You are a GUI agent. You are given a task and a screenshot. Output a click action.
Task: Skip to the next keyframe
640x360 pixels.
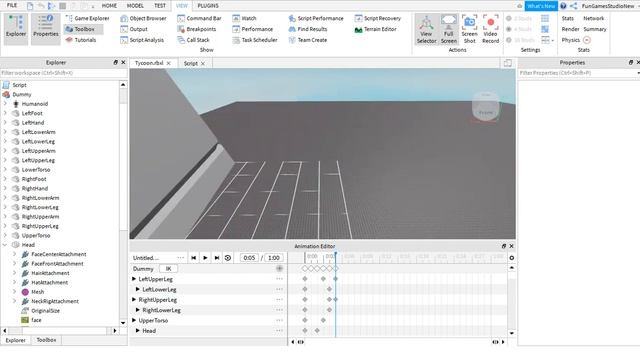(x=217, y=258)
